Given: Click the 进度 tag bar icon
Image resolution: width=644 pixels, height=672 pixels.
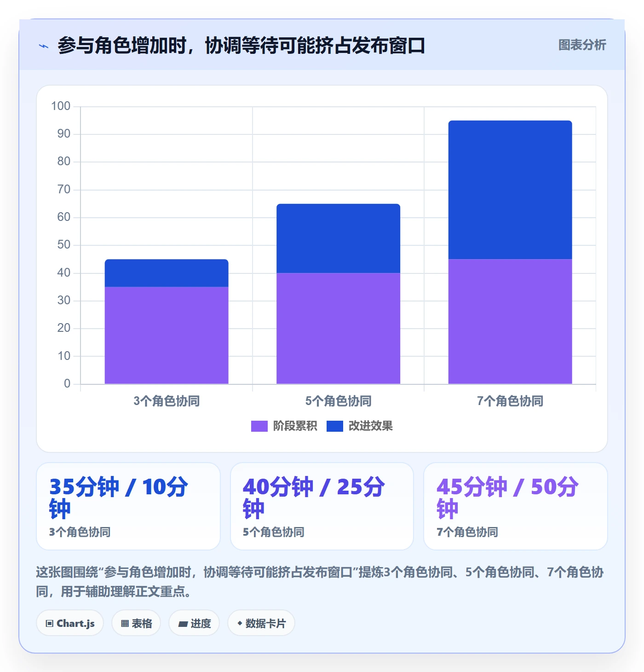Looking at the screenshot, I should pos(183,624).
